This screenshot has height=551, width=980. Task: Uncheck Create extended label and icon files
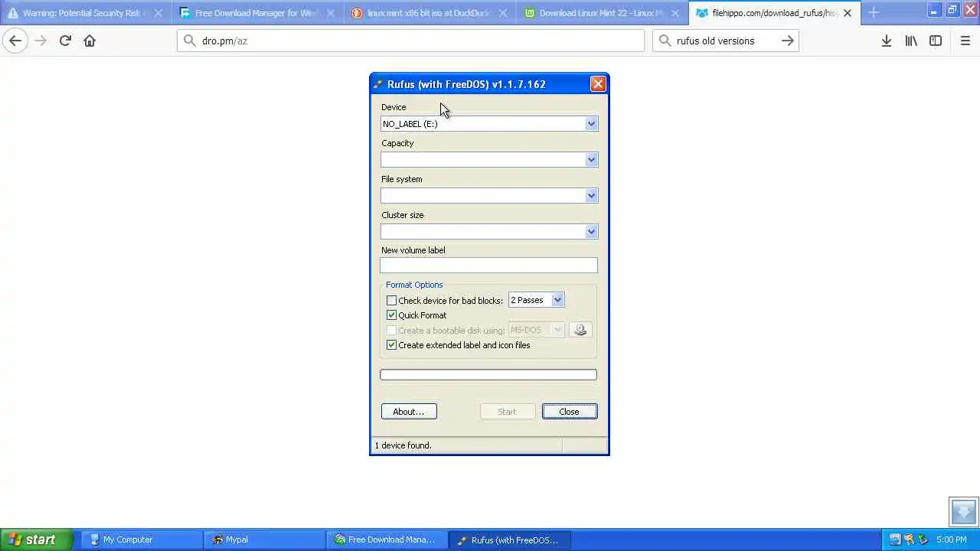pyautogui.click(x=392, y=345)
